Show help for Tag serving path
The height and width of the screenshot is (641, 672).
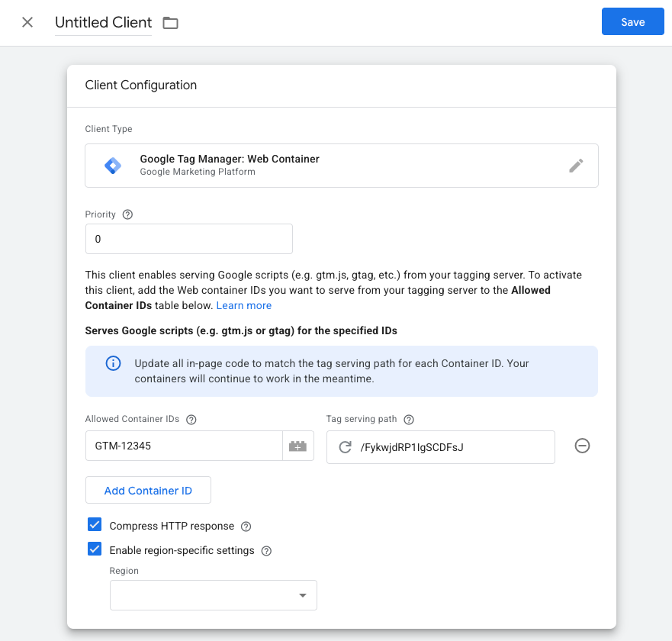(x=410, y=420)
